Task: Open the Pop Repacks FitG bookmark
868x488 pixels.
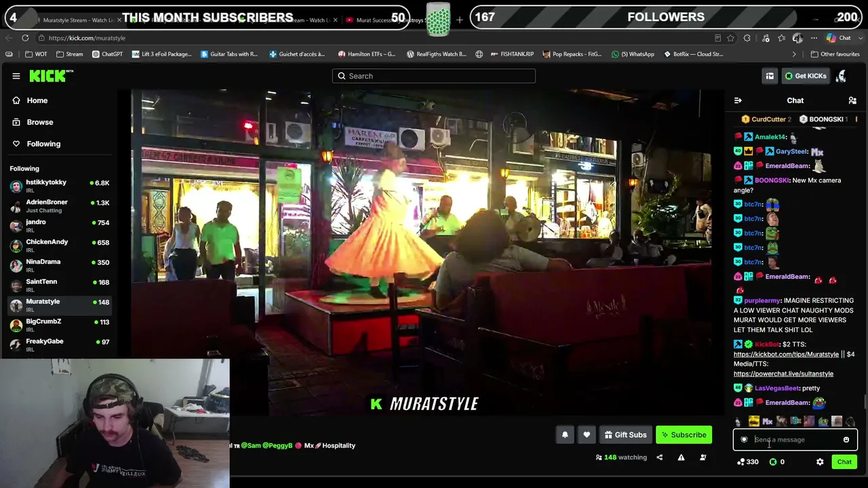Action: coord(571,54)
